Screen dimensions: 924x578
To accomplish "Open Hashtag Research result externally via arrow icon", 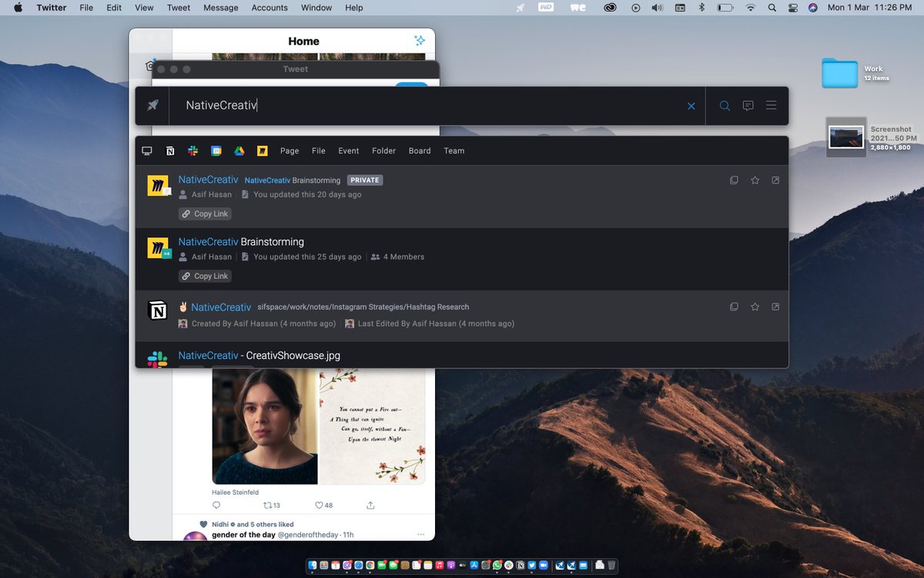I will [775, 307].
